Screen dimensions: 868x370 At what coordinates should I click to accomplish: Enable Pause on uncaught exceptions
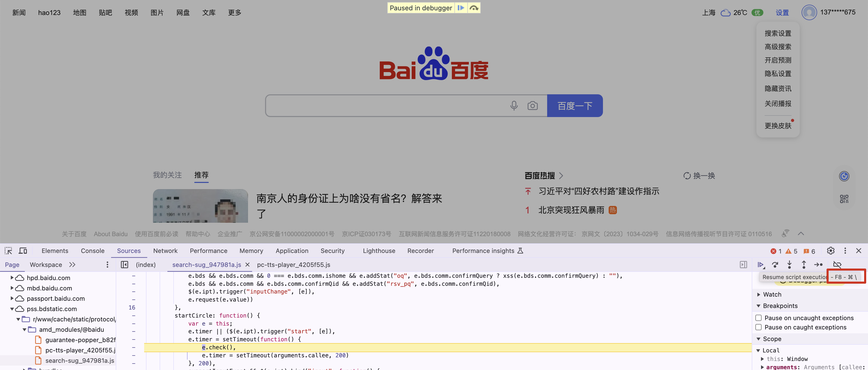tap(758, 318)
